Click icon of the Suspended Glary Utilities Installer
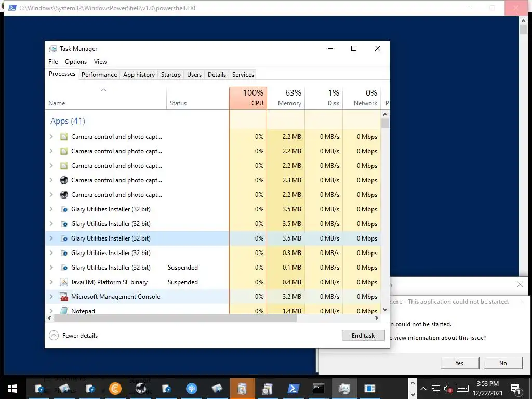The image size is (532, 399). coord(64,268)
